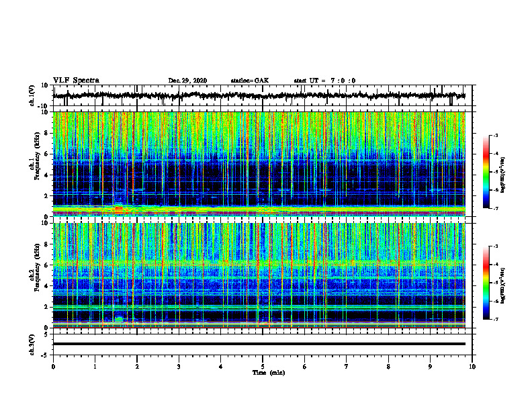Select the "Dec. 29, 2020" date label
Image resolution: width=532 pixels, height=411 pixels.
(187, 81)
